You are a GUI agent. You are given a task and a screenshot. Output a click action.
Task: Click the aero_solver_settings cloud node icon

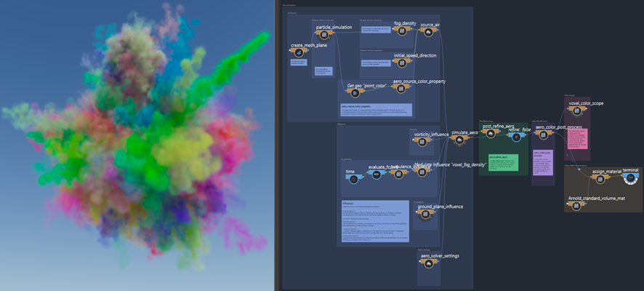[x=429, y=263]
